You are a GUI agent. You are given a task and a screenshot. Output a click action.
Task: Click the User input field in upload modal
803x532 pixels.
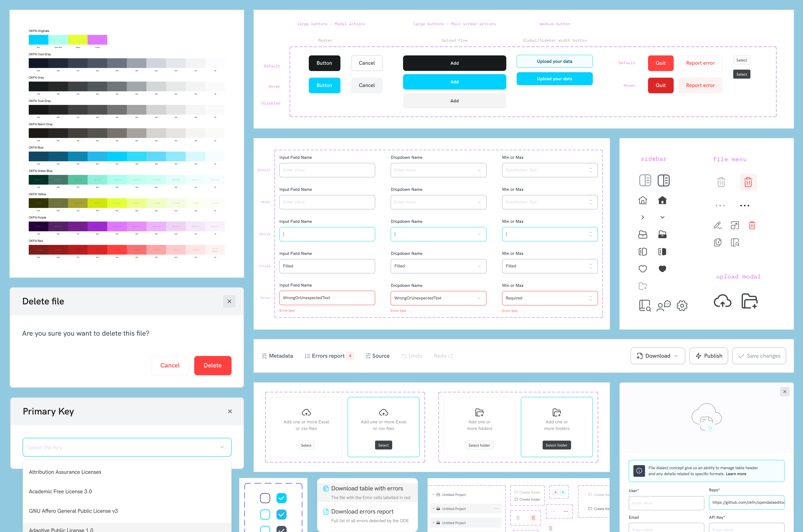point(666,503)
